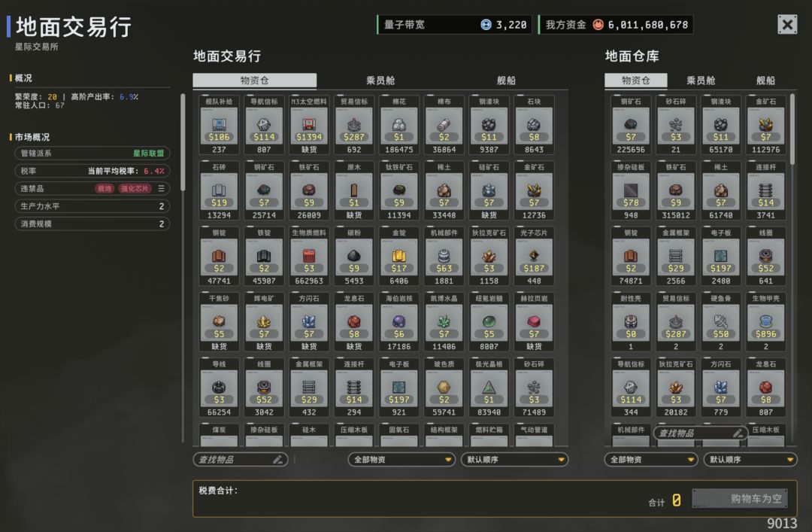Image resolution: width=812 pixels, height=532 pixels.
Task: Select the 金锭 item priced $17
Action: (398, 256)
